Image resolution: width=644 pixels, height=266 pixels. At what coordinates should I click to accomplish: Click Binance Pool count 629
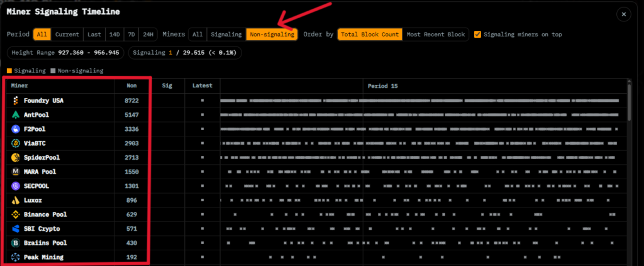132,214
